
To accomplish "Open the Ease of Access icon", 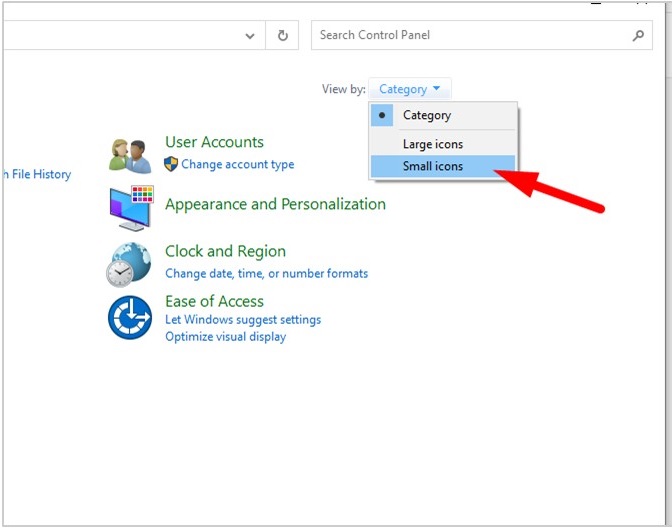I will tap(130, 319).
